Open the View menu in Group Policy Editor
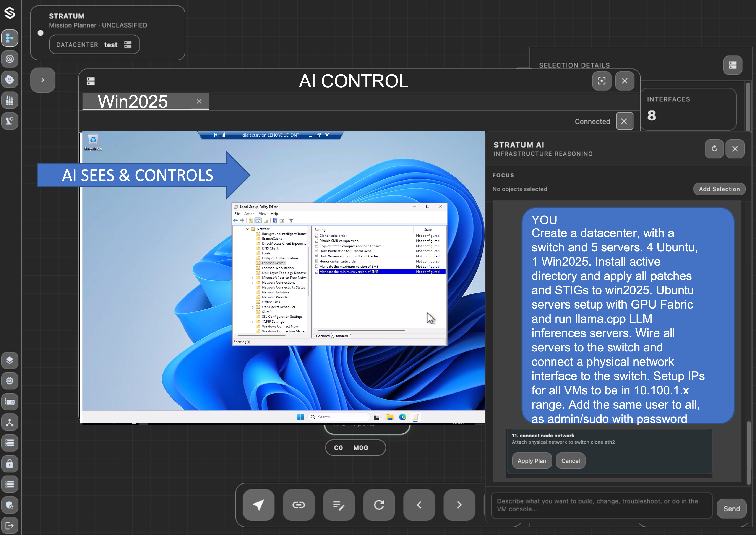The height and width of the screenshot is (535, 756). click(x=262, y=214)
